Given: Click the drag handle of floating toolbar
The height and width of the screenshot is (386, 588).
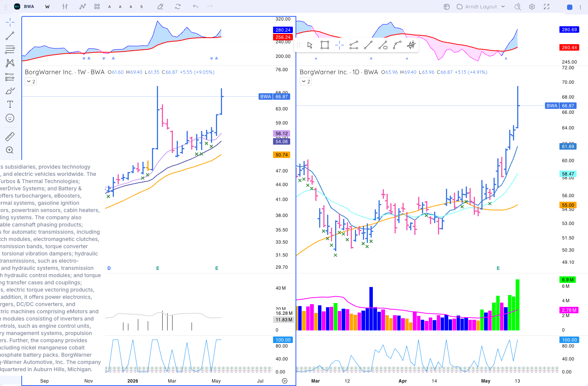Looking at the screenshot, I should 299,45.
